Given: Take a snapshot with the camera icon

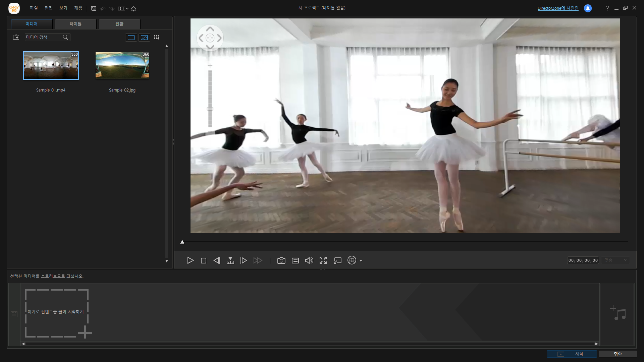Looking at the screenshot, I should 281,260.
